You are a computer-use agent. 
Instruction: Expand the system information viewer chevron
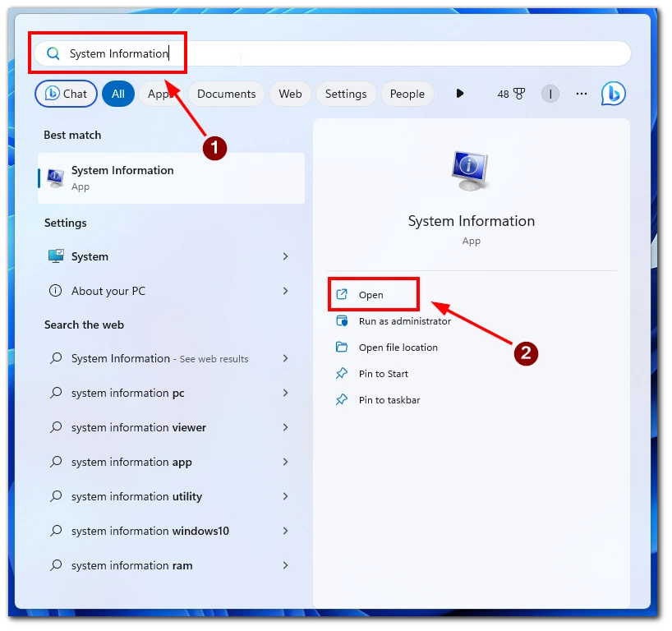point(285,427)
